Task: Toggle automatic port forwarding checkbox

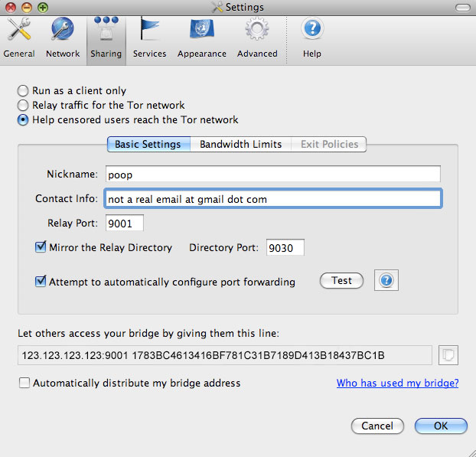Action: coord(41,282)
